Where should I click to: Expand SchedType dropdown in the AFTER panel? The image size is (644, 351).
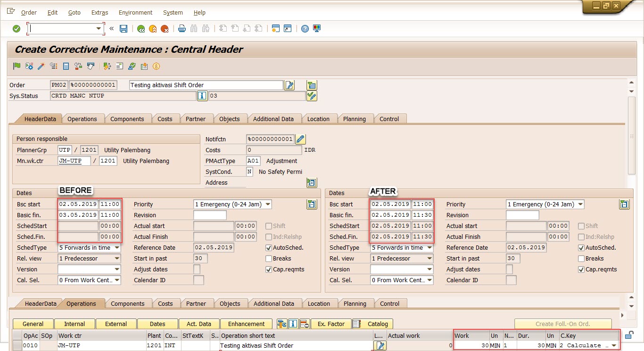coord(429,248)
